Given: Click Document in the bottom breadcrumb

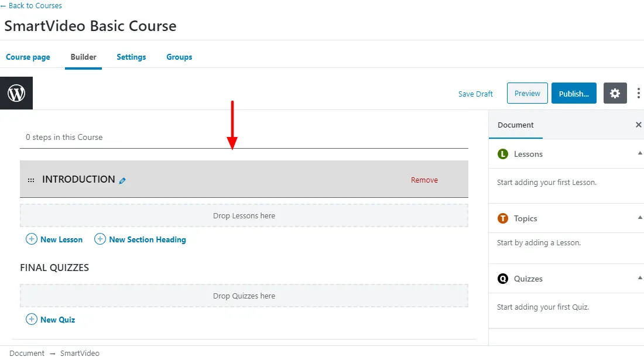Looking at the screenshot, I should [27, 353].
